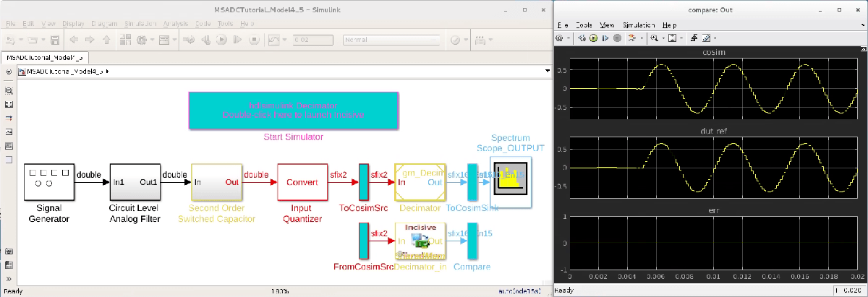Click the scope Zoom tool icon
The image size is (868, 297).
click(x=653, y=38)
